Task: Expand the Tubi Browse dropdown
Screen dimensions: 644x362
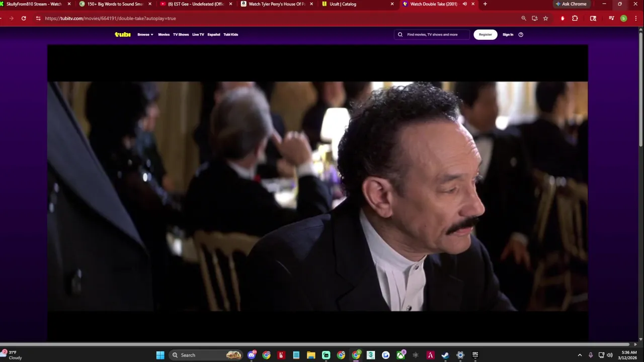Action: [145, 35]
